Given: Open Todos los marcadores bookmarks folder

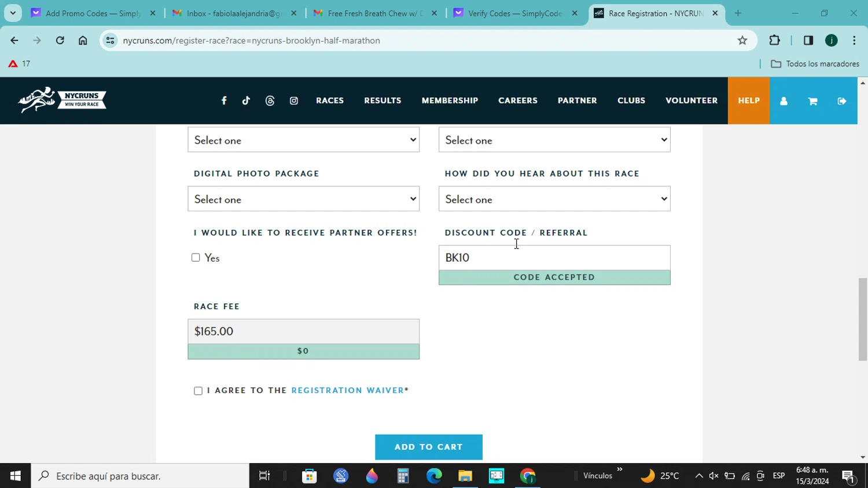Looking at the screenshot, I should (x=815, y=64).
